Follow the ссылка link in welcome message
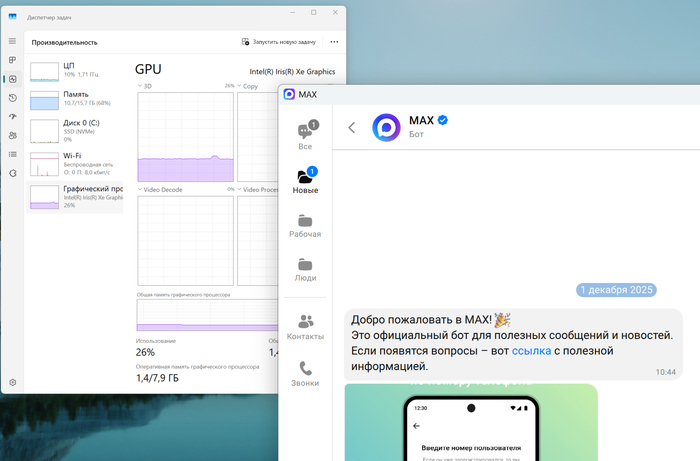 coord(529,352)
